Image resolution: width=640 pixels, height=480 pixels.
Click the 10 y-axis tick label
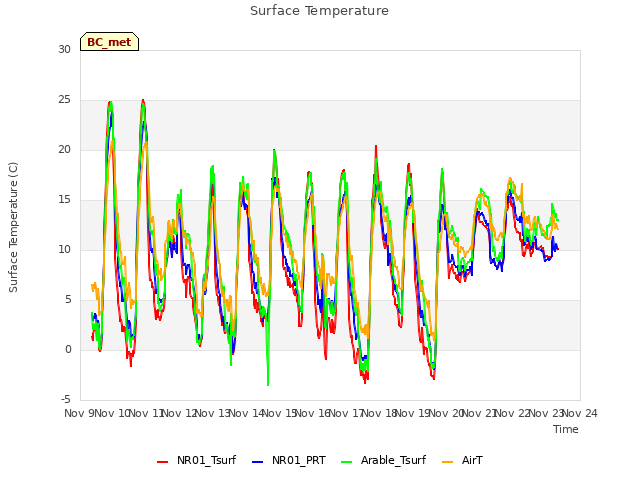click(64, 249)
